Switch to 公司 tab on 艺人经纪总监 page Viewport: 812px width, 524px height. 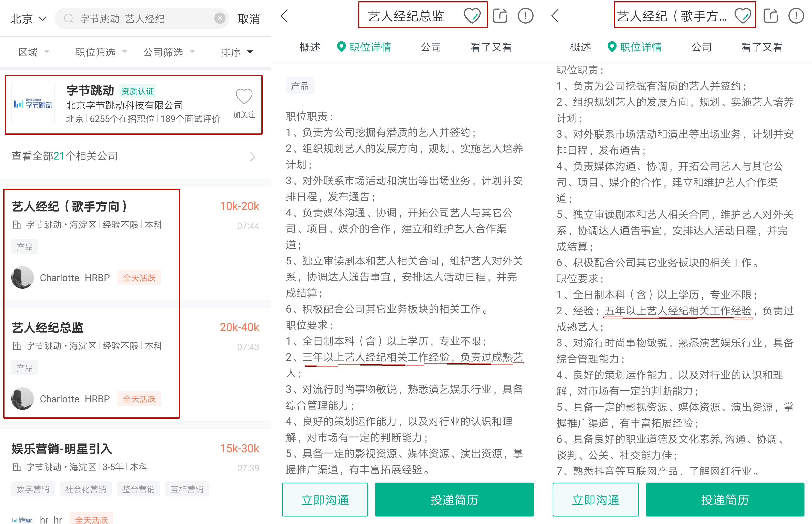[431, 47]
